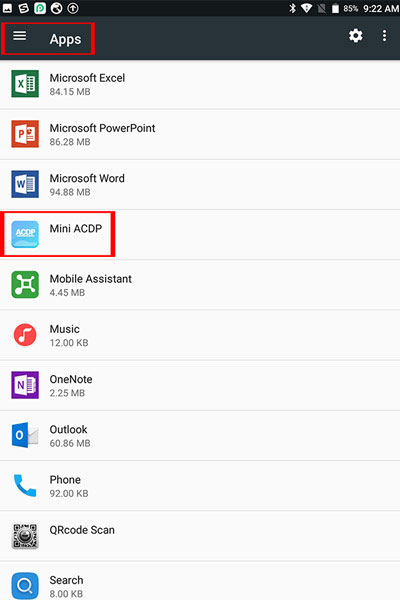Image resolution: width=400 pixels, height=600 pixels.
Task: Tap the Mobile Assistant green icon
Action: point(25,285)
